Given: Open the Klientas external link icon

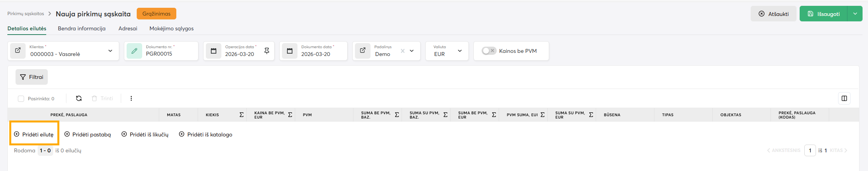Looking at the screenshot, I should point(18,51).
